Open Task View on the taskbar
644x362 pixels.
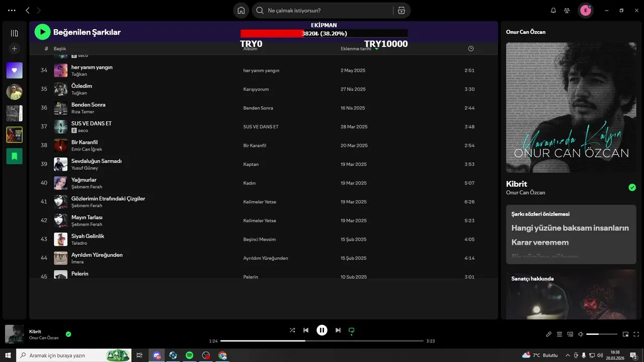point(139,355)
